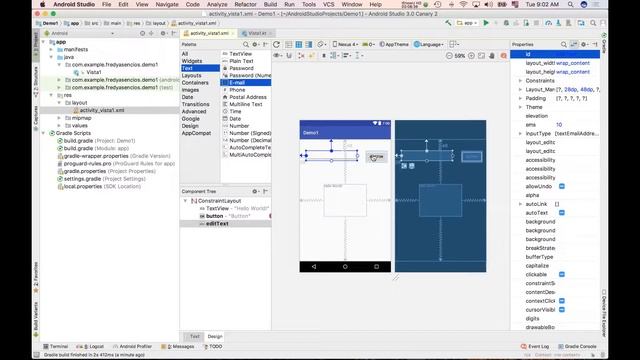Click the Wi-Fi icon in menu bar

click(463, 4)
